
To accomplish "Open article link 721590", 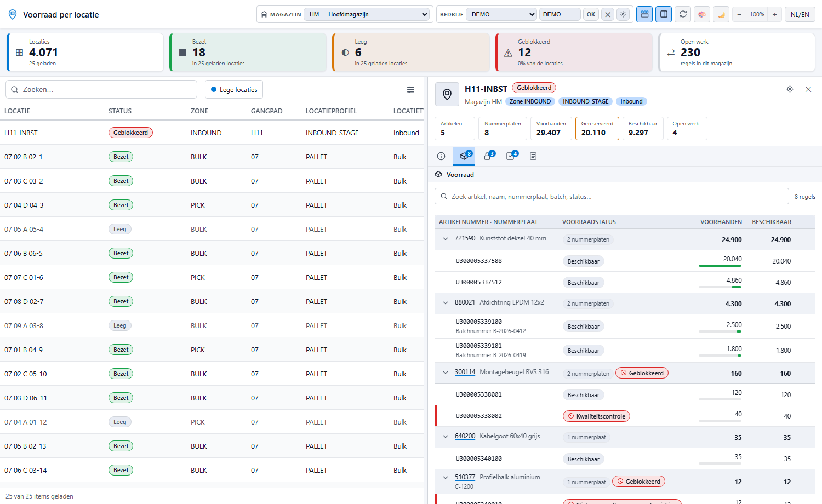I will pos(465,238).
